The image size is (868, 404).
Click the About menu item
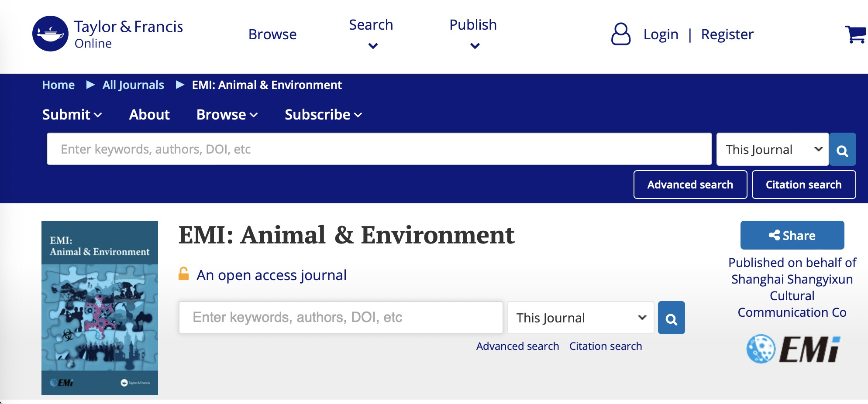coord(149,115)
